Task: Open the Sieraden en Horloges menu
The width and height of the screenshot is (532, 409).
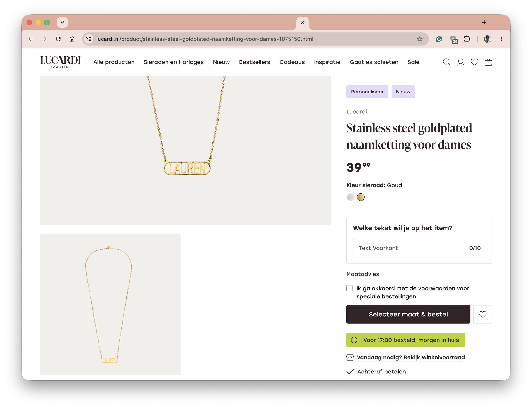Action: (x=174, y=62)
